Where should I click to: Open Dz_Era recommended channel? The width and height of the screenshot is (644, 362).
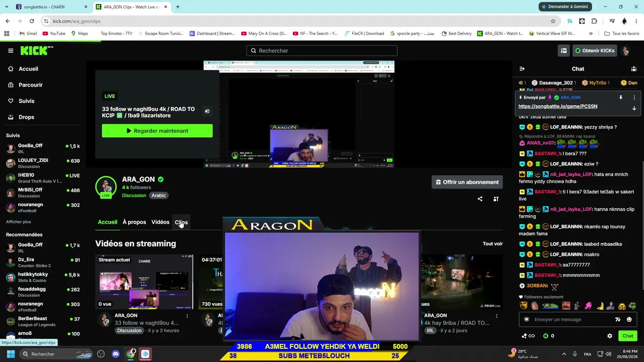43,262
